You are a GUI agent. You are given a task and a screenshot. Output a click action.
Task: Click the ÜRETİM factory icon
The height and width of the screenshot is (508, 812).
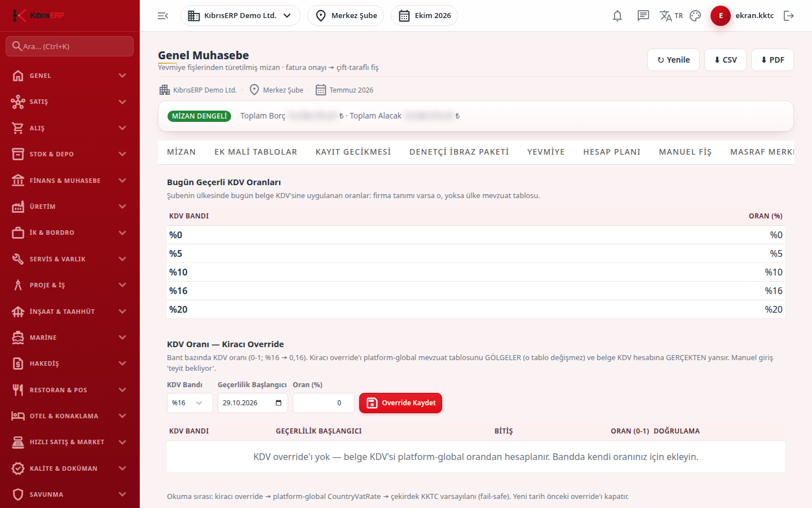(18, 207)
